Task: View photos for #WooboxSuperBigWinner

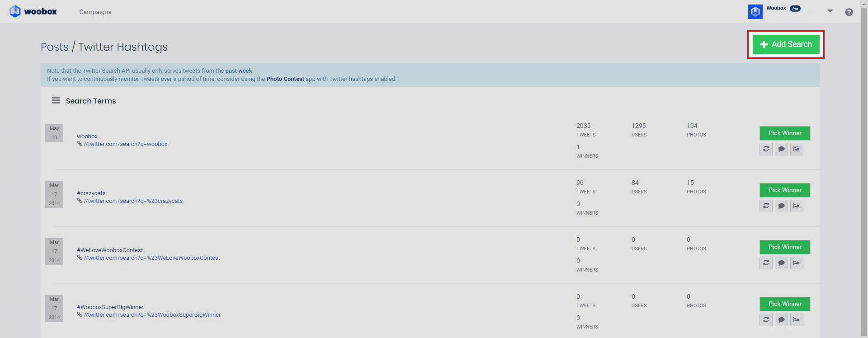Action: [797, 320]
